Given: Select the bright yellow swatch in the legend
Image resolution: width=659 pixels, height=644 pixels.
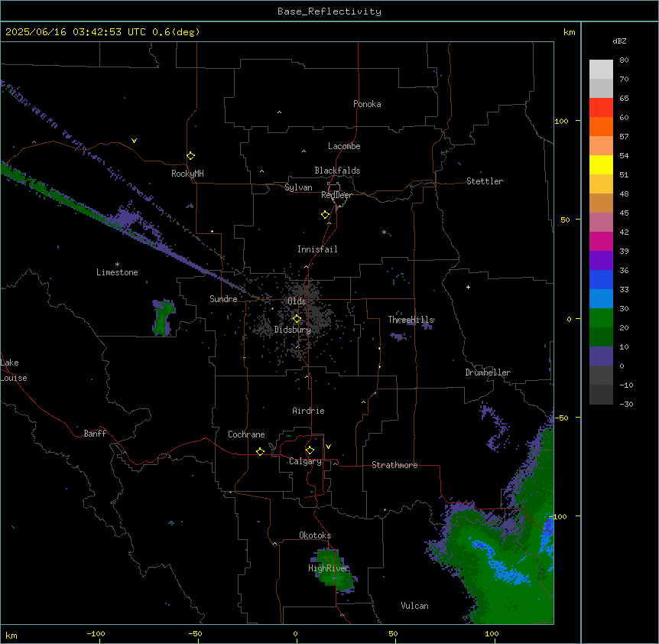Looking at the screenshot, I should click(x=601, y=164).
